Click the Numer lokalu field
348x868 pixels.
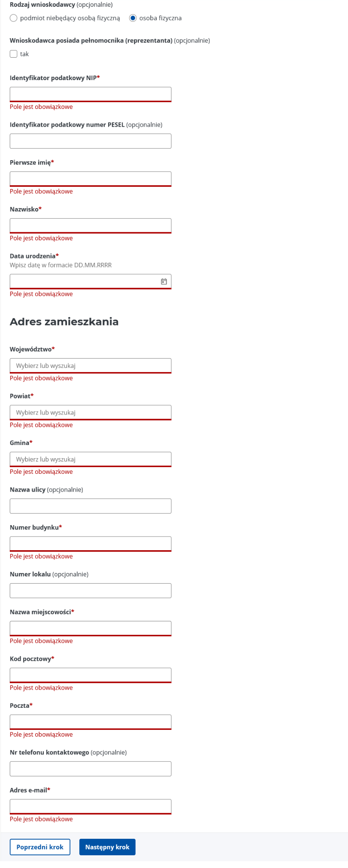(91, 591)
